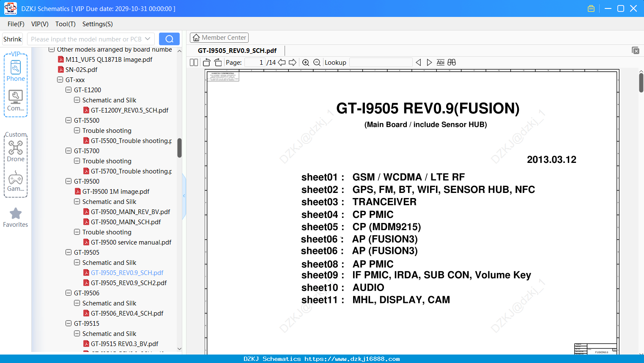Zoom out of the schematic
Viewport: 644px width, 363px height.
pyautogui.click(x=317, y=63)
